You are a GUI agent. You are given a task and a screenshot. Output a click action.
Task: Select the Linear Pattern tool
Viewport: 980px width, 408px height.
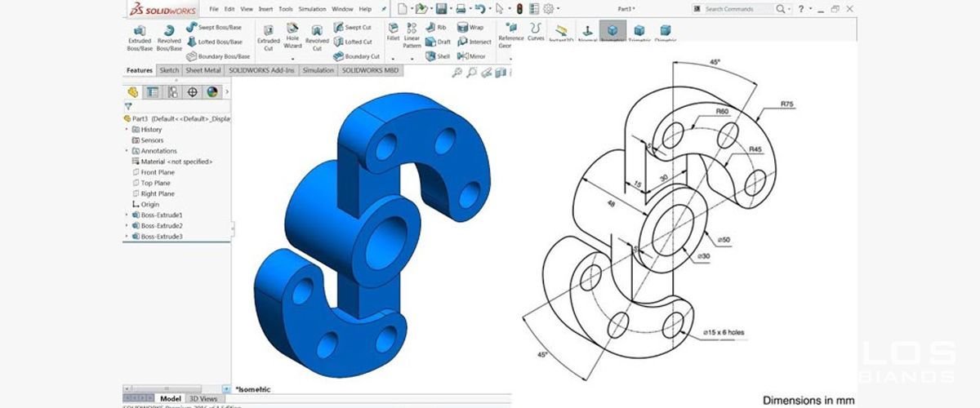[412, 36]
